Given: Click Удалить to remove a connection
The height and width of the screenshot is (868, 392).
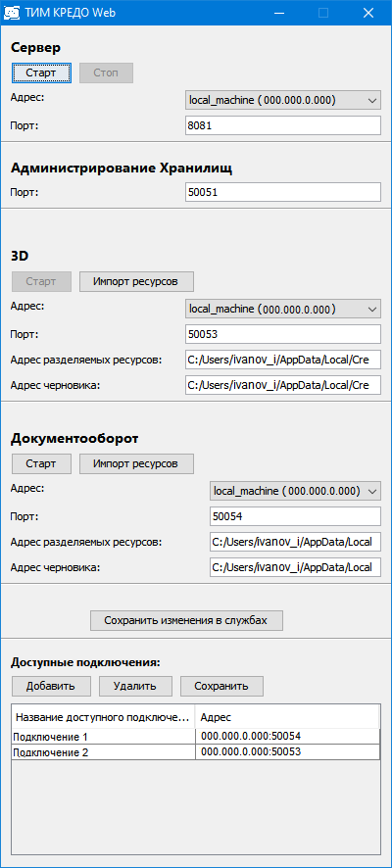Looking at the screenshot, I should pos(135,686).
